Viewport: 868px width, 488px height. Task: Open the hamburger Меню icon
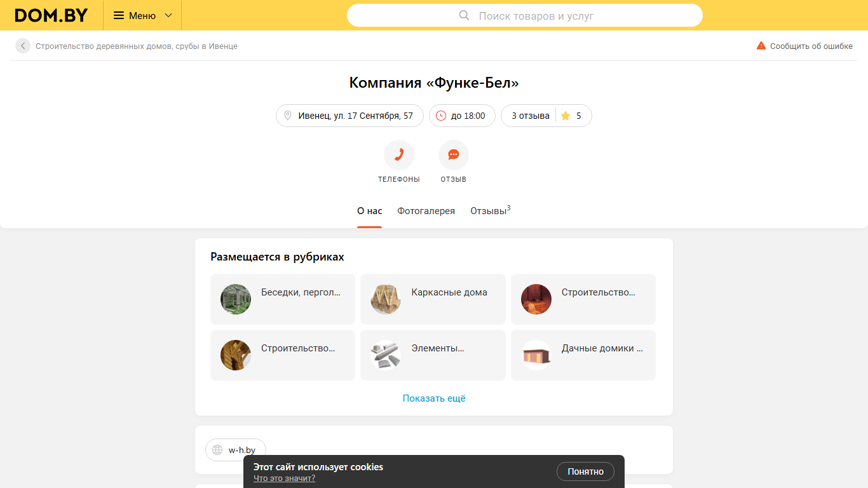pyautogui.click(x=119, y=15)
